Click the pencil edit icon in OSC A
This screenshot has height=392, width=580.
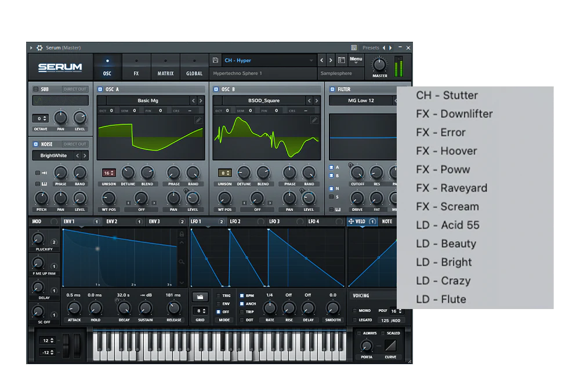(198, 120)
